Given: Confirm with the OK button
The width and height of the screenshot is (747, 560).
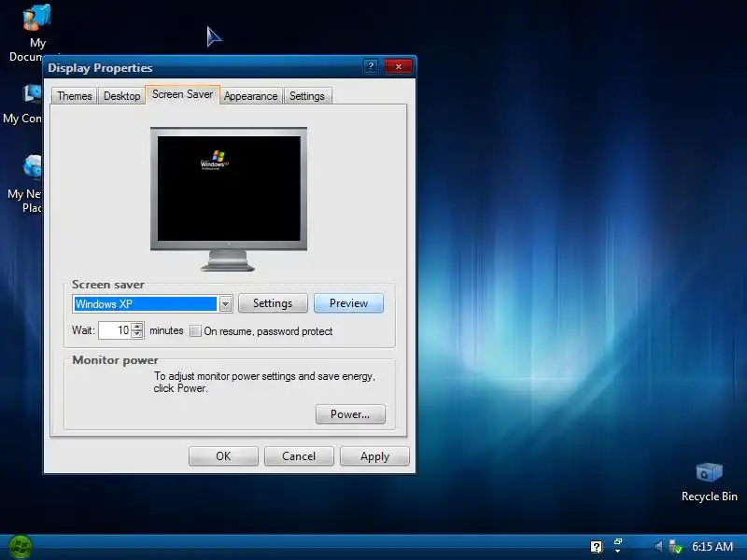Looking at the screenshot, I should coord(223,456).
